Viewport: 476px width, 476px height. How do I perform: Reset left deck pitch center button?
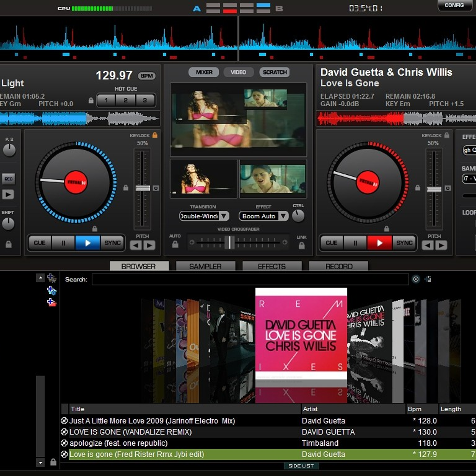156,188
